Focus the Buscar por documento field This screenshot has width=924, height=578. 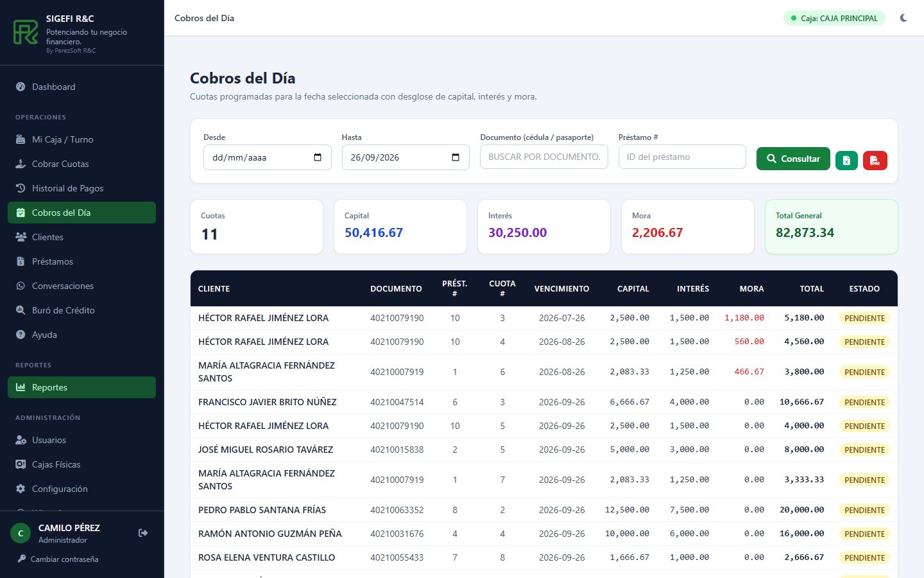coord(544,157)
